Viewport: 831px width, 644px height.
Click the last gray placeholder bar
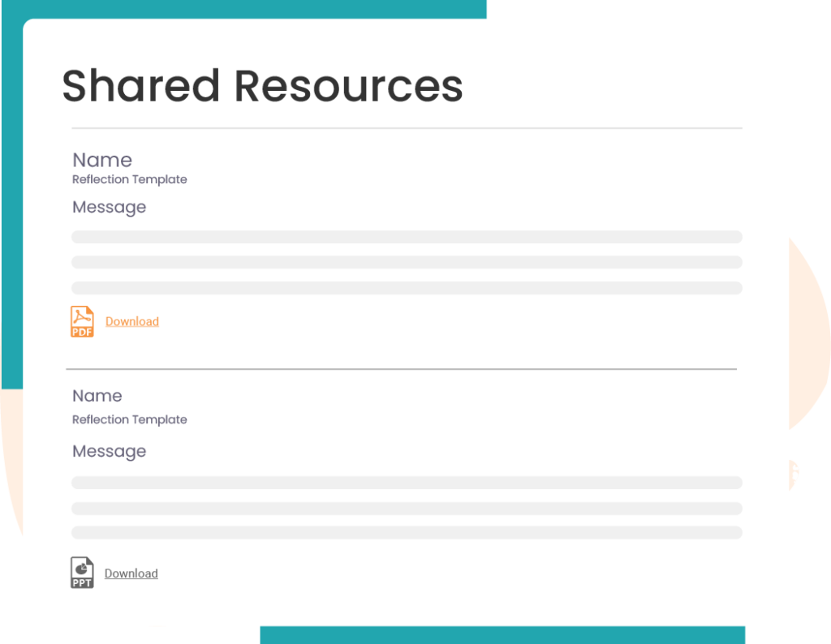click(406, 532)
